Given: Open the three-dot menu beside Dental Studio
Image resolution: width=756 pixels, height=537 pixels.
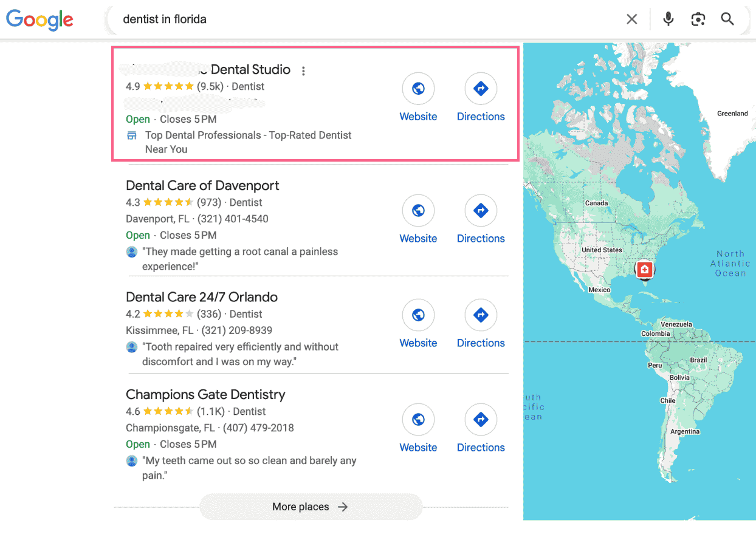Looking at the screenshot, I should coord(303,71).
